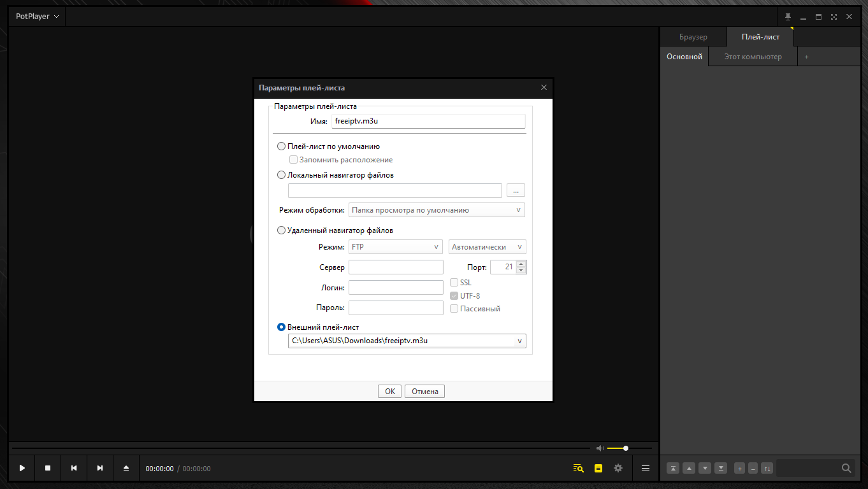Skip to the next track
The width and height of the screenshot is (868, 489).
click(100, 468)
